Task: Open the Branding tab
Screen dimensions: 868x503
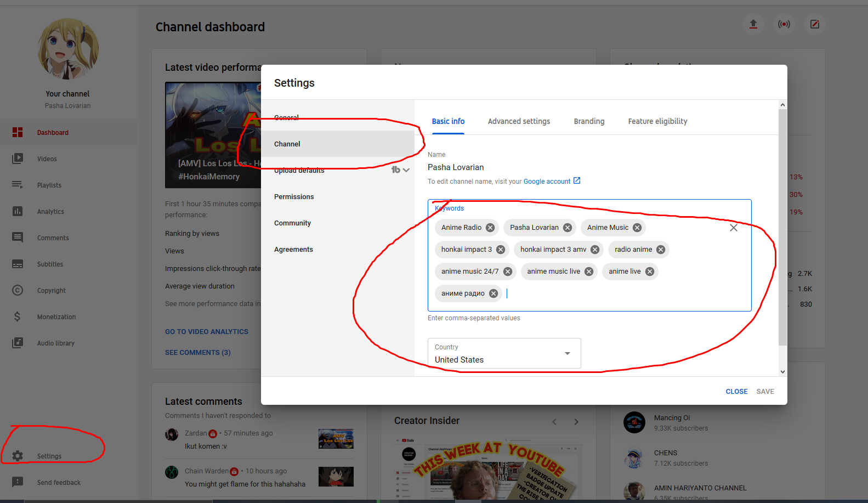Action: (x=589, y=121)
